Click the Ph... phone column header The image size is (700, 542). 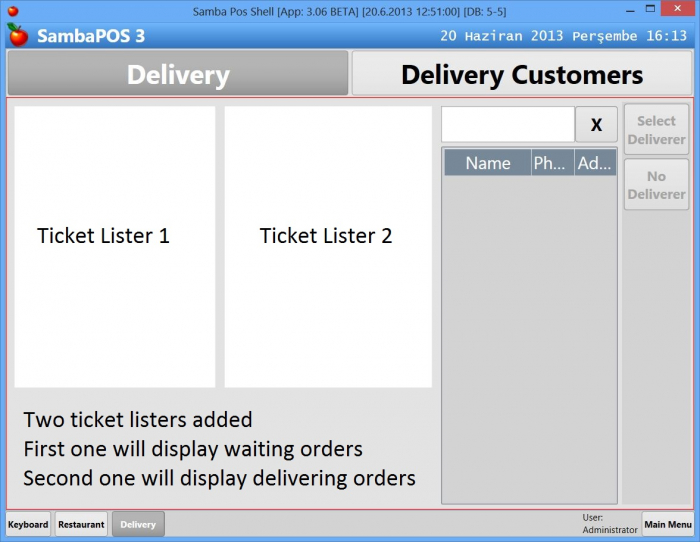coord(552,163)
